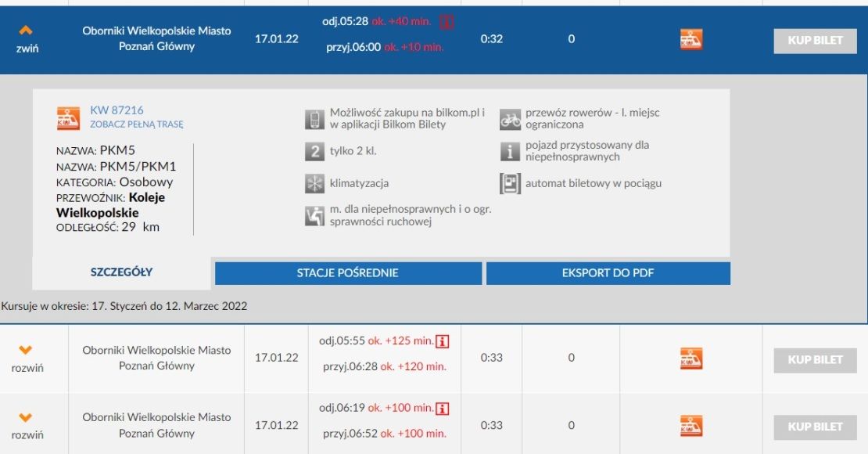Click the Zobacz pełną trasę link
This screenshot has height=454, width=868.
[x=137, y=124]
